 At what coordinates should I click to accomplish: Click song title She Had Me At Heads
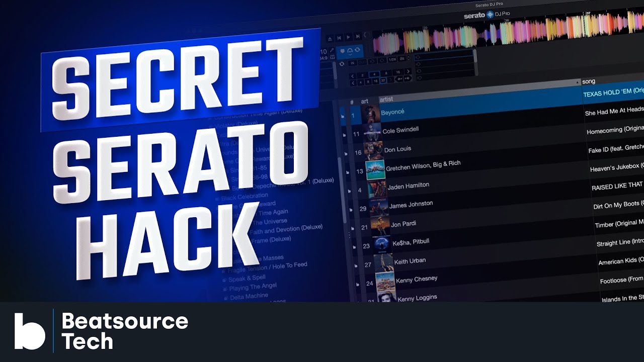(x=614, y=112)
